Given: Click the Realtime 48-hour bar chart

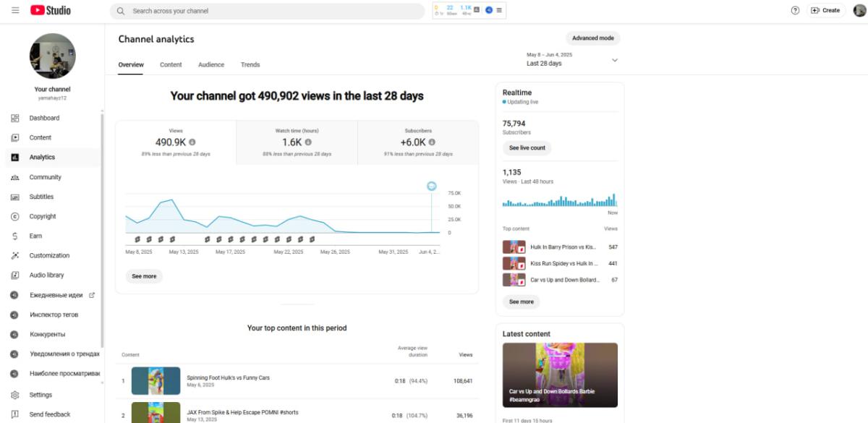Looking at the screenshot, I should [x=560, y=200].
